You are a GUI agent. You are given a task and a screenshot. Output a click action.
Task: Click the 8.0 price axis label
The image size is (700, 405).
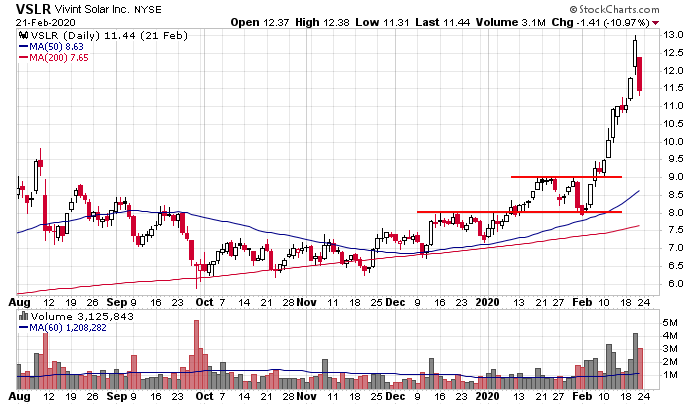(x=675, y=213)
